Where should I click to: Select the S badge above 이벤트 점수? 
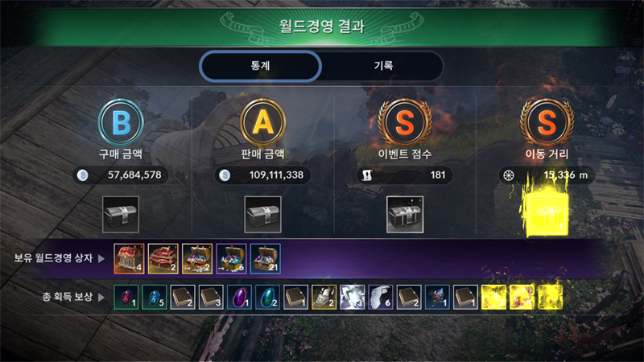coord(405,122)
